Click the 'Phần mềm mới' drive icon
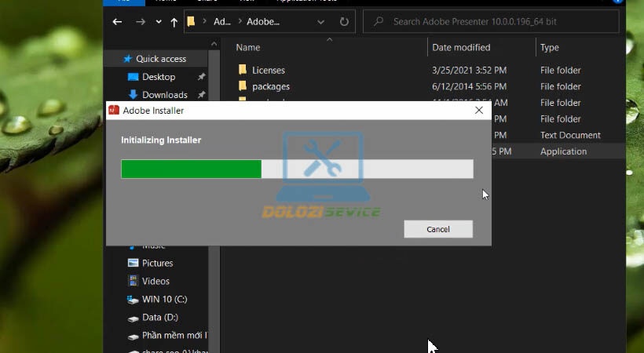 point(133,337)
